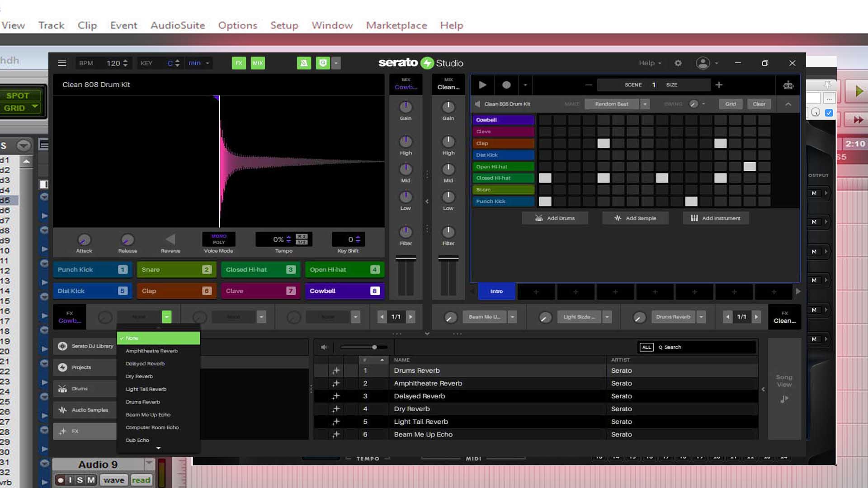
Task: Toggle the green FX button
Action: point(239,63)
